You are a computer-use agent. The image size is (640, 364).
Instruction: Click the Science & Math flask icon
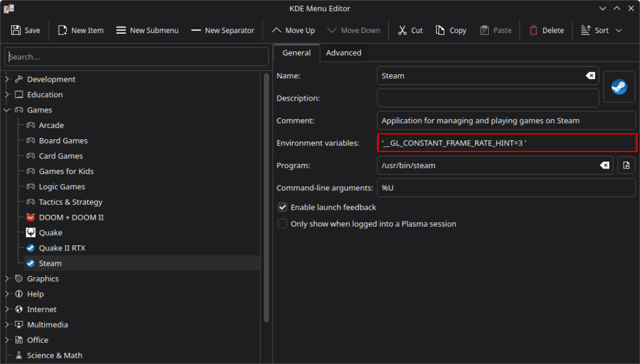[x=19, y=355]
